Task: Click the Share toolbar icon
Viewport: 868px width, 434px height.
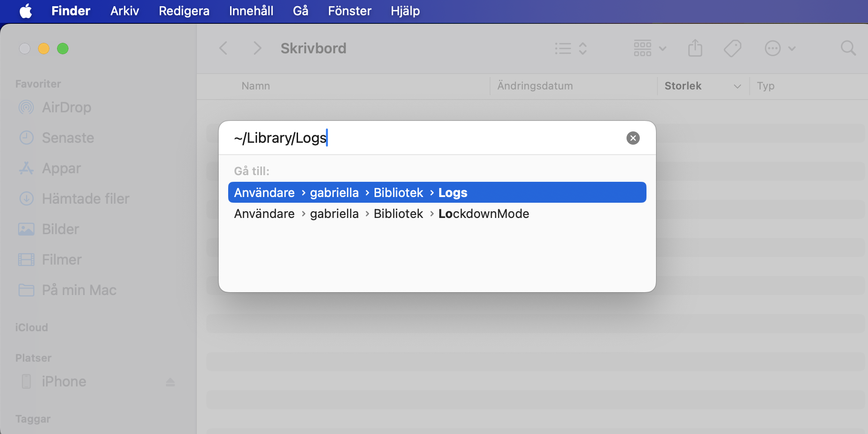Action: 695,48
